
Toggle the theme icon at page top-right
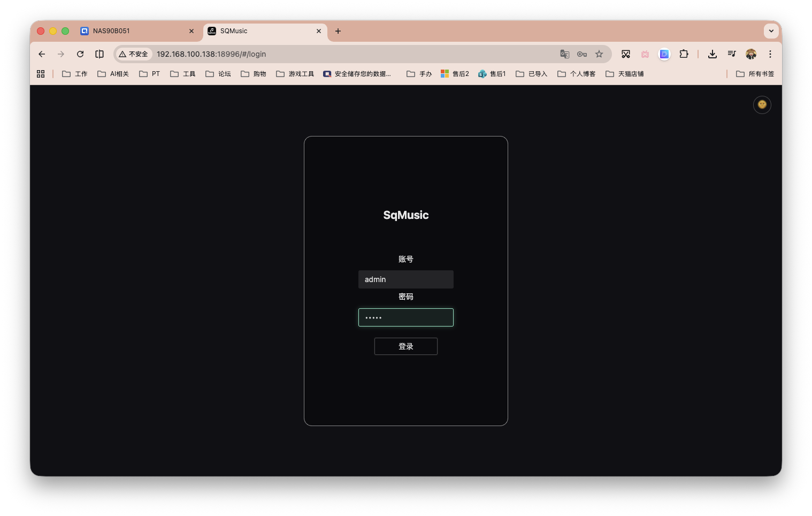coord(762,105)
